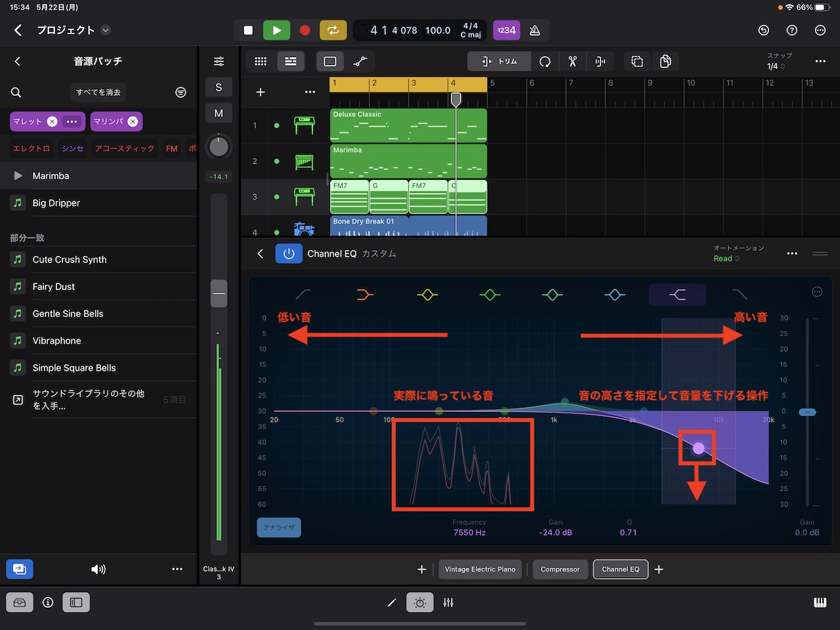Select the エレクトロ category filter

click(31, 149)
